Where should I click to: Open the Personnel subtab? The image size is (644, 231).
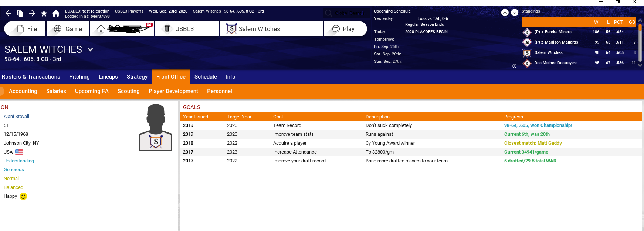(220, 91)
